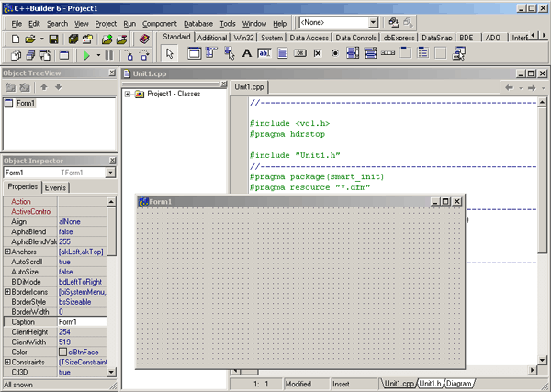The height and width of the screenshot is (392, 551).
Task: Select the Memo component icon
Action: point(282,53)
